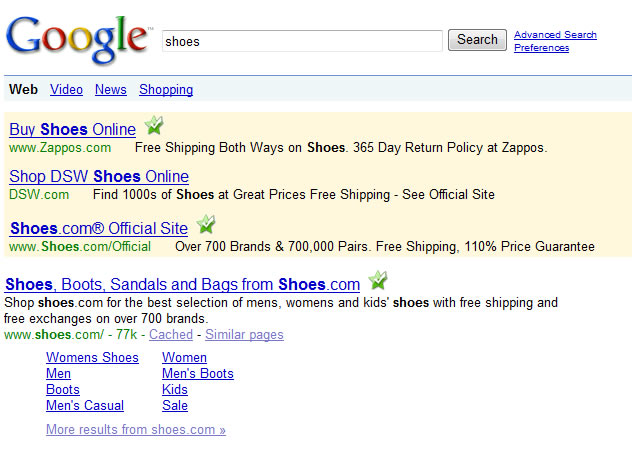632x450 pixels.
Task: Open the Cached link
Action: click(171, 335)
